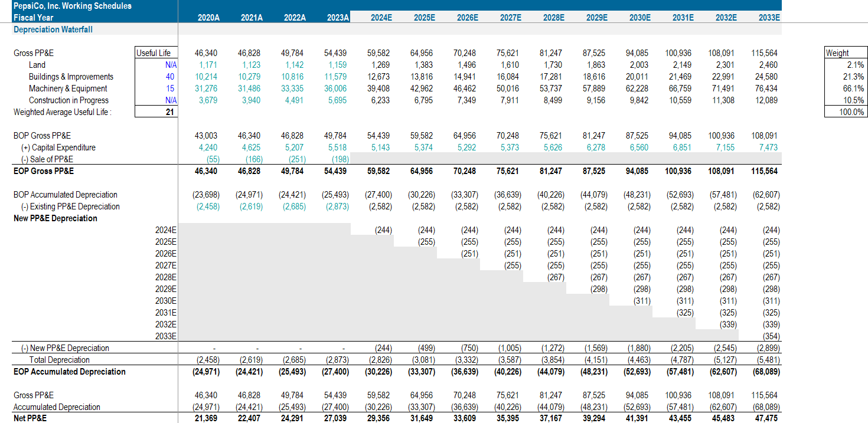
Task: Click Construction in Progress 2022A value 4,491
Action: (x=296, y=100)
